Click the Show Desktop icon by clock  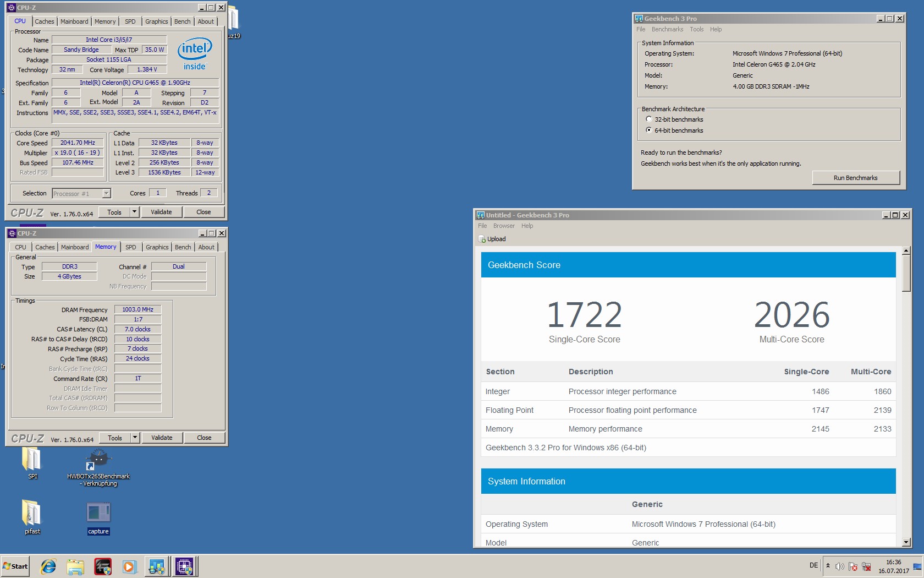tap(917, 566)
